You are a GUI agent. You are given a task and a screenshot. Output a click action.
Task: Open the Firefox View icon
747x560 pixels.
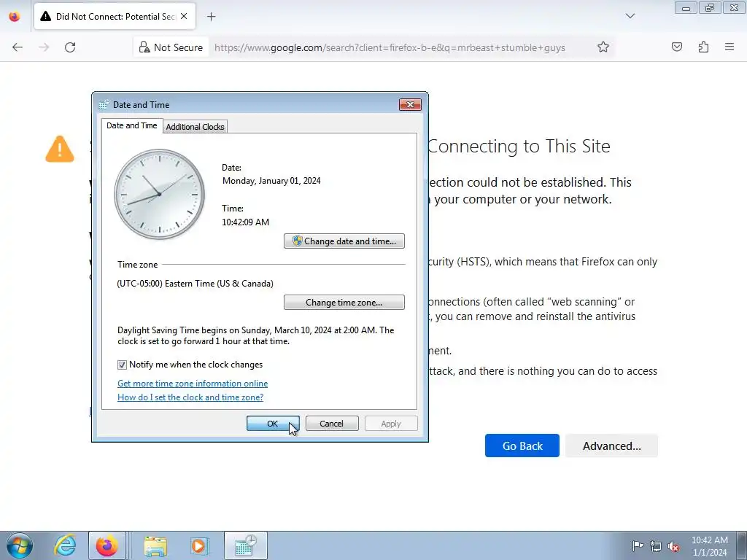[15, 16]
